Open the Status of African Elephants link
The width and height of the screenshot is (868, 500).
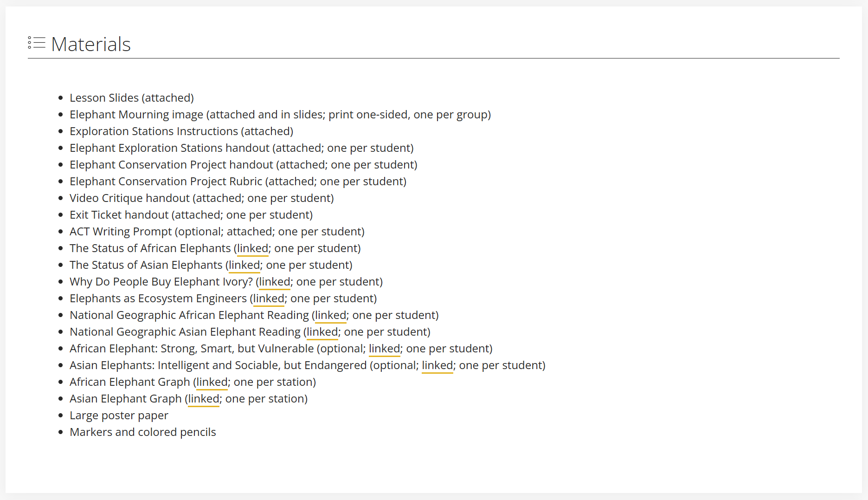[x=252, y=248]
